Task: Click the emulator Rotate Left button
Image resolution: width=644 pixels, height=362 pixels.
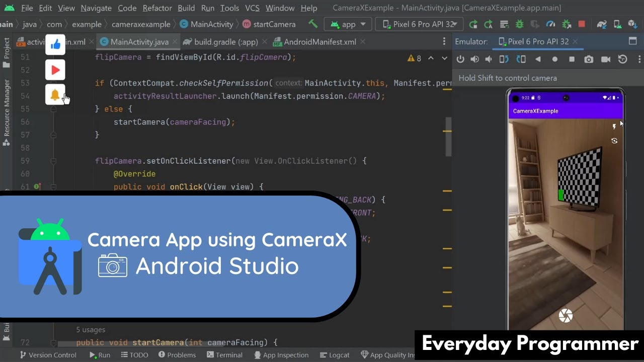Action: tap(504, 59)
